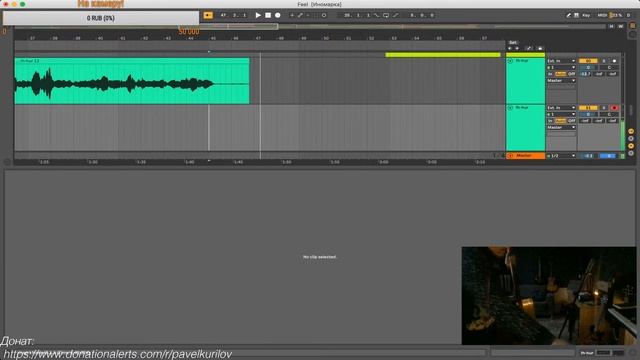Toggle In/Out section show button
640x360 pixels.
click(631, 131)
